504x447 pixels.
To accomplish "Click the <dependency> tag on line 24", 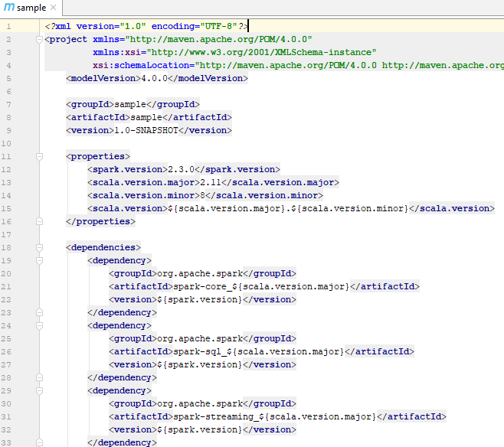I will point(119,325).
